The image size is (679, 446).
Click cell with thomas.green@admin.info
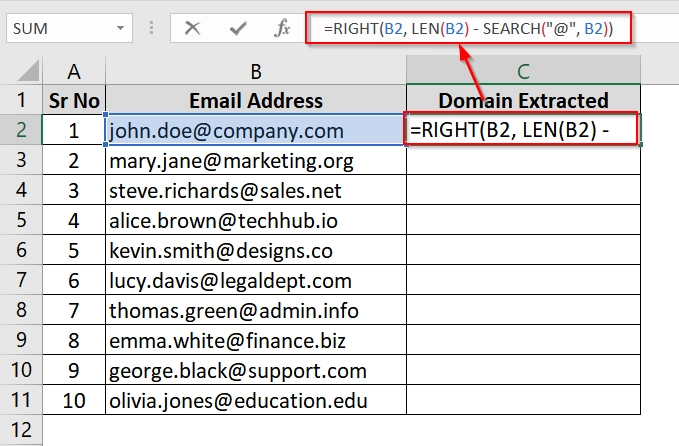pos(256,310)
